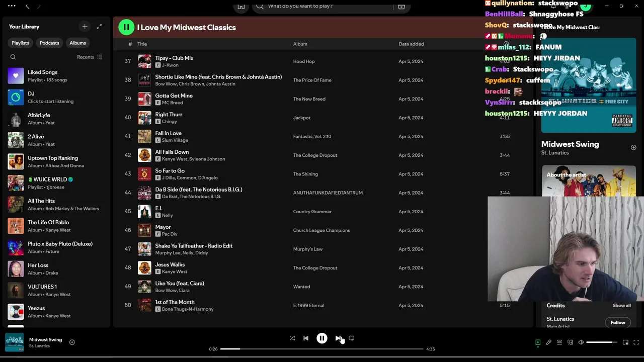Open the play queue icon
Viewport: 644px width, 362px height.
coord(559,342)
